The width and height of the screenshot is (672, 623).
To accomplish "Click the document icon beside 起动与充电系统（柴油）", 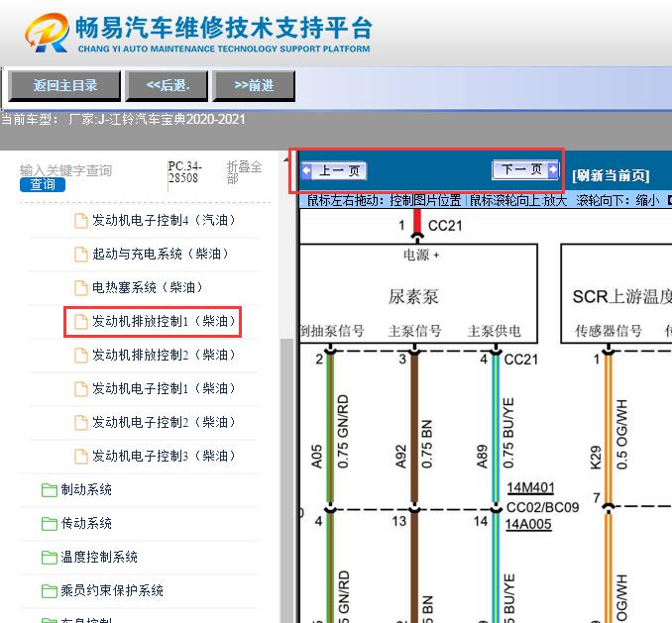I will (81, 255).
